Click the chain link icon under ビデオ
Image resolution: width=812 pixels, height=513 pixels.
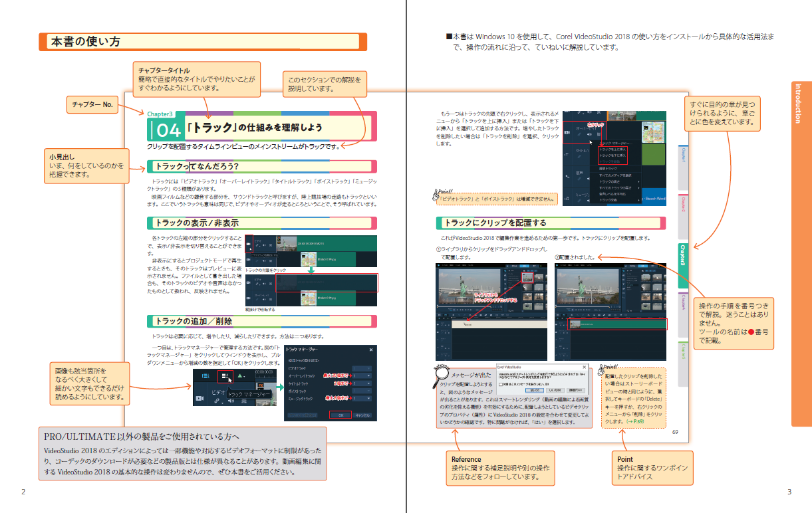click(x=218, y=401)
